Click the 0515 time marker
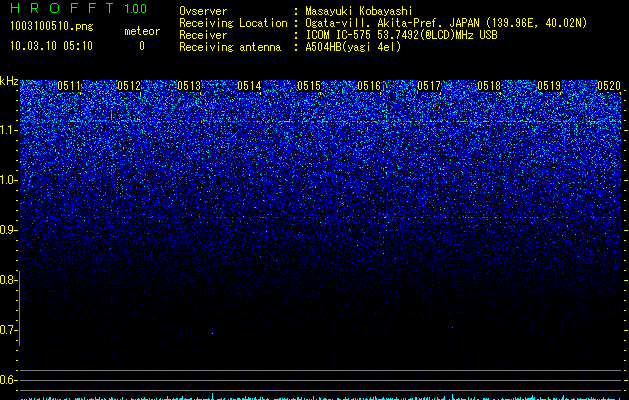 (309, 86)
